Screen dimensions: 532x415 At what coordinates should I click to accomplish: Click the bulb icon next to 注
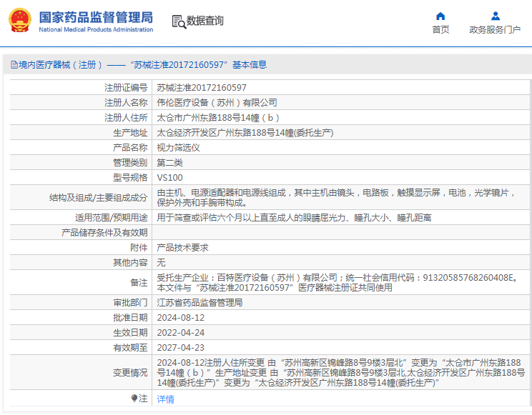pos(134,398)
